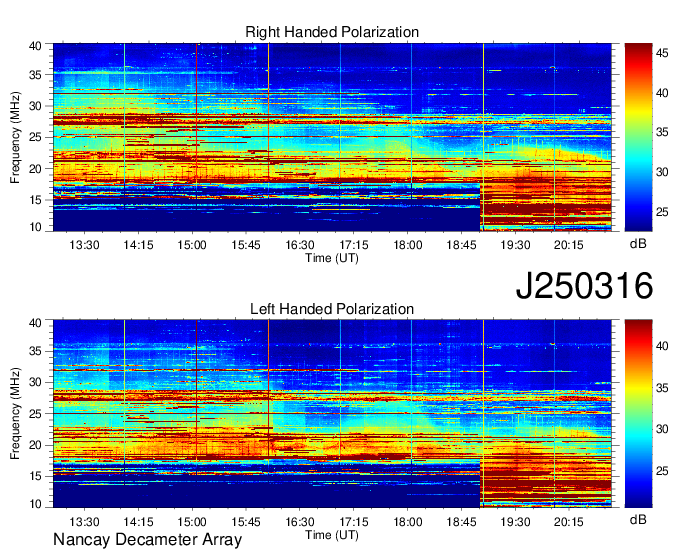Click 20:15 time tick of Left Handed plot
680x552 pixels.
569,522
